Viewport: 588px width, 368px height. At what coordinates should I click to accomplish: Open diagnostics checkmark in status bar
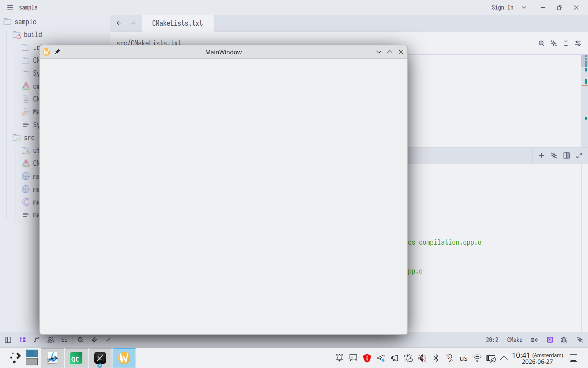tap(108, 340)
